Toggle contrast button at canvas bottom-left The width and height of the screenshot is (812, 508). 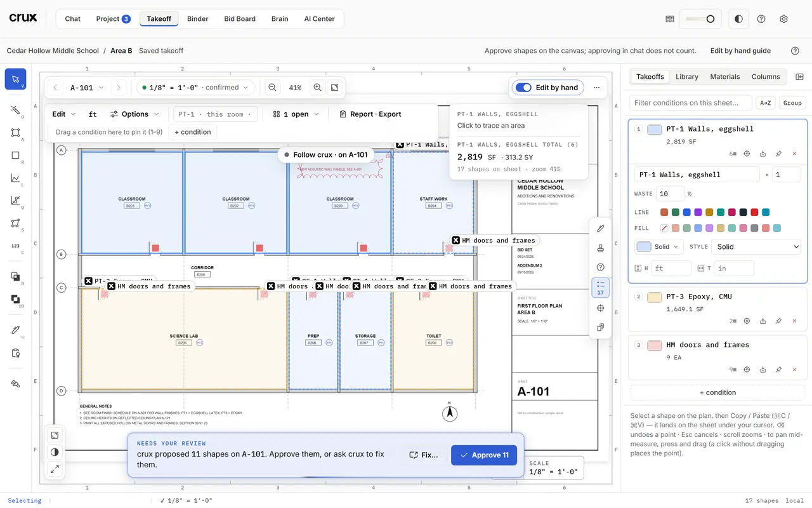(x=55, y=452)
